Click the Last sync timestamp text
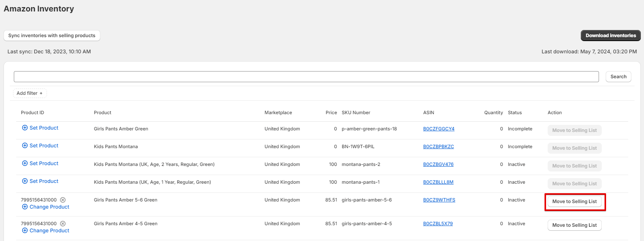 click(x=49, y=51)
